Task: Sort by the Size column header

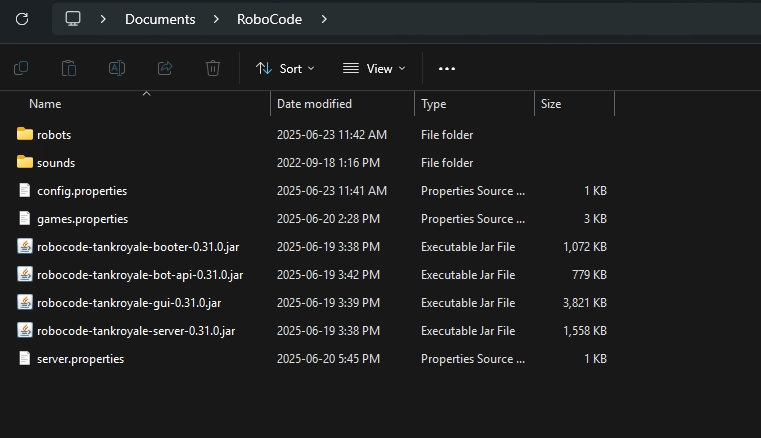Action: tap(551, 104)
